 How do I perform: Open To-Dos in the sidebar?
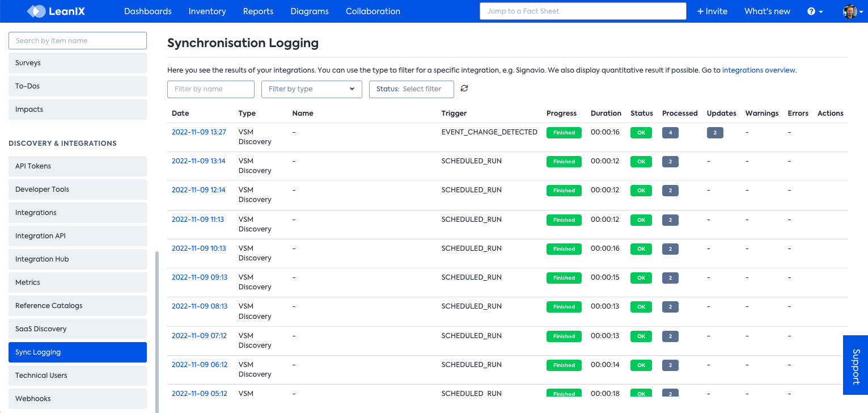[78, 86]
